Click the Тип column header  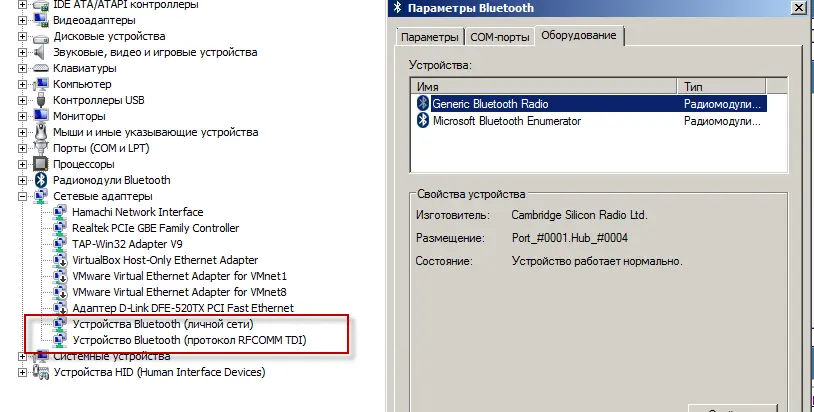point(720,86)
